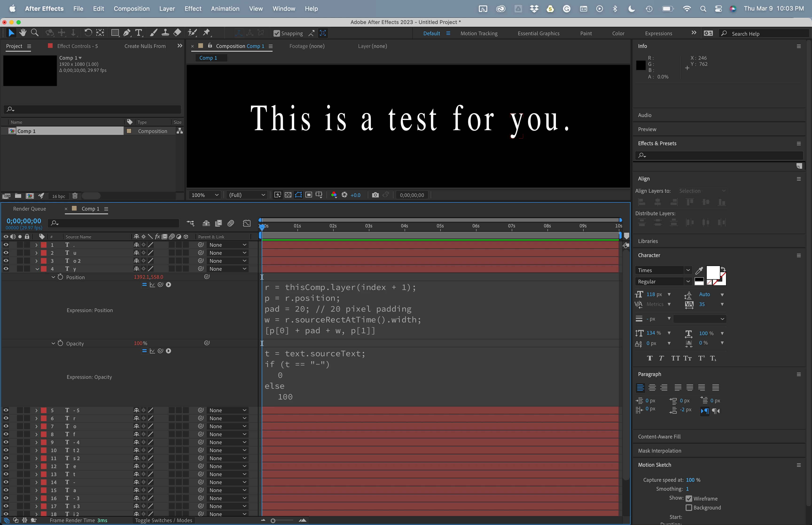
Task: Select the Hand tool in toolbar
Action: (23, 33)
